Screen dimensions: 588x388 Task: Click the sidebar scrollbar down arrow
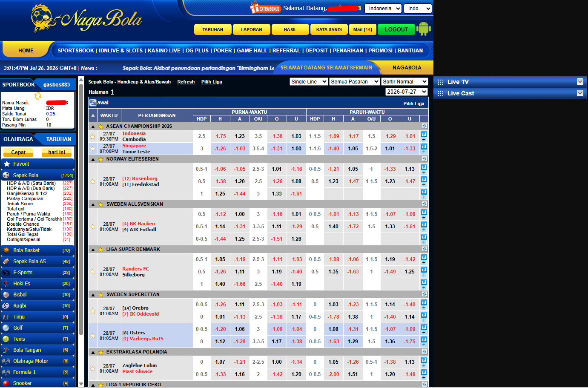pyautogui.click(x=81, y=384)
